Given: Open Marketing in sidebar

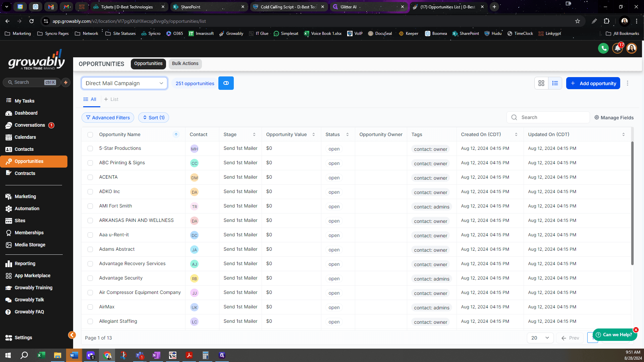Looking at the screenshot, I should point(25,196).
